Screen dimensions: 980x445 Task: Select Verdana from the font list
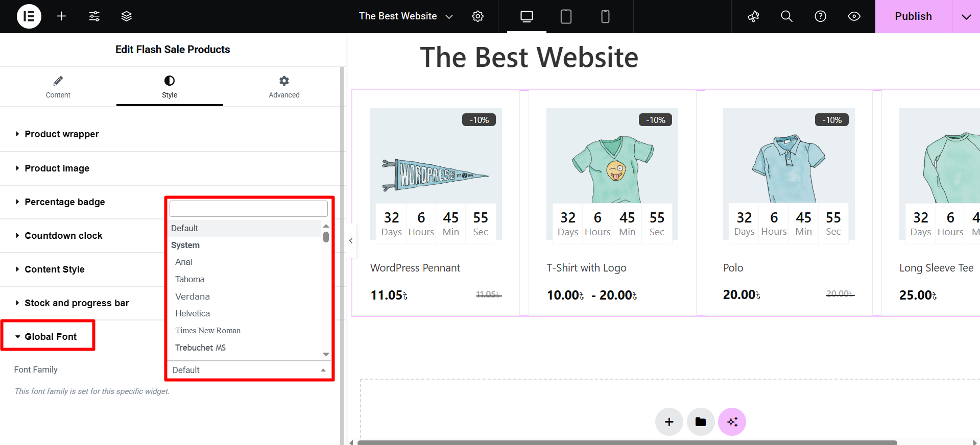tap(193, 296)
